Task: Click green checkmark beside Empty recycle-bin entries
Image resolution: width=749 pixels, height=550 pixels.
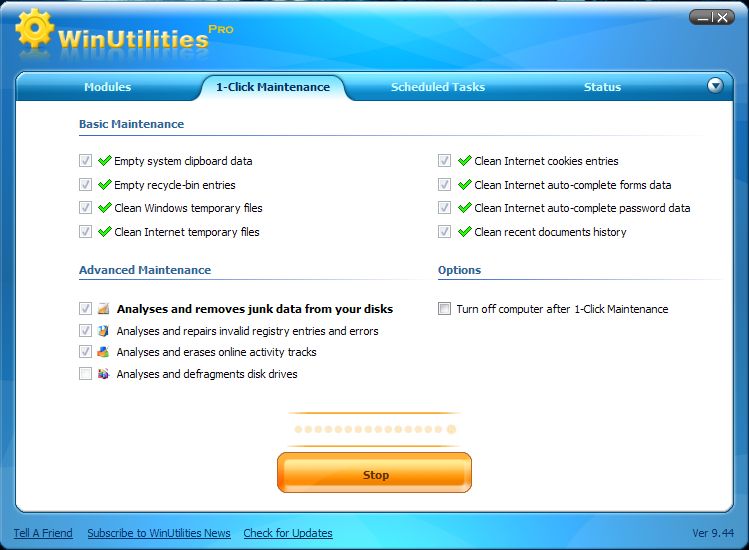Action: point(105,184)
